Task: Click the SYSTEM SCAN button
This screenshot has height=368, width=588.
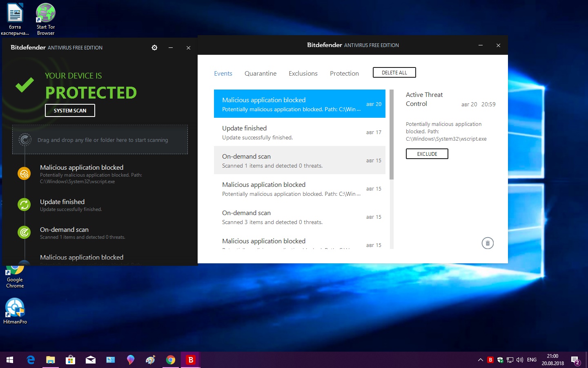Action: point(70,110)
